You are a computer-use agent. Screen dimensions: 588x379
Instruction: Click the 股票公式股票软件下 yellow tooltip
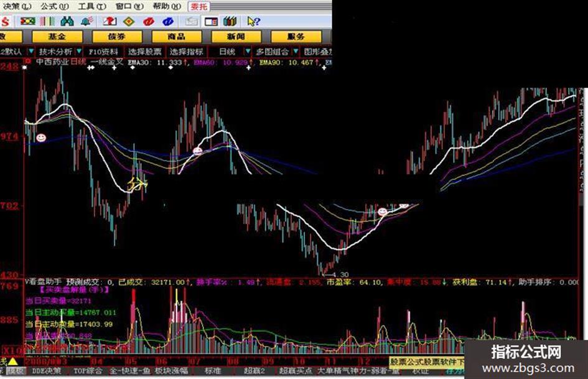[427, 362]
